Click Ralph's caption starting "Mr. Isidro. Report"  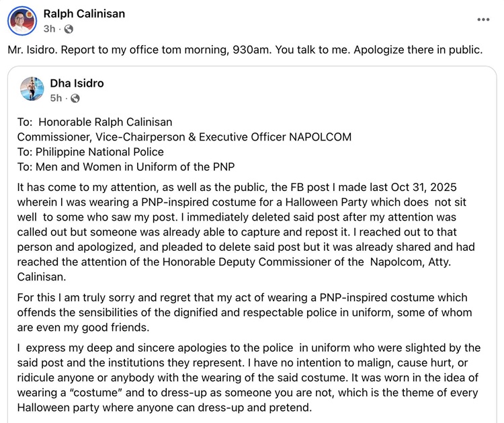245,50
